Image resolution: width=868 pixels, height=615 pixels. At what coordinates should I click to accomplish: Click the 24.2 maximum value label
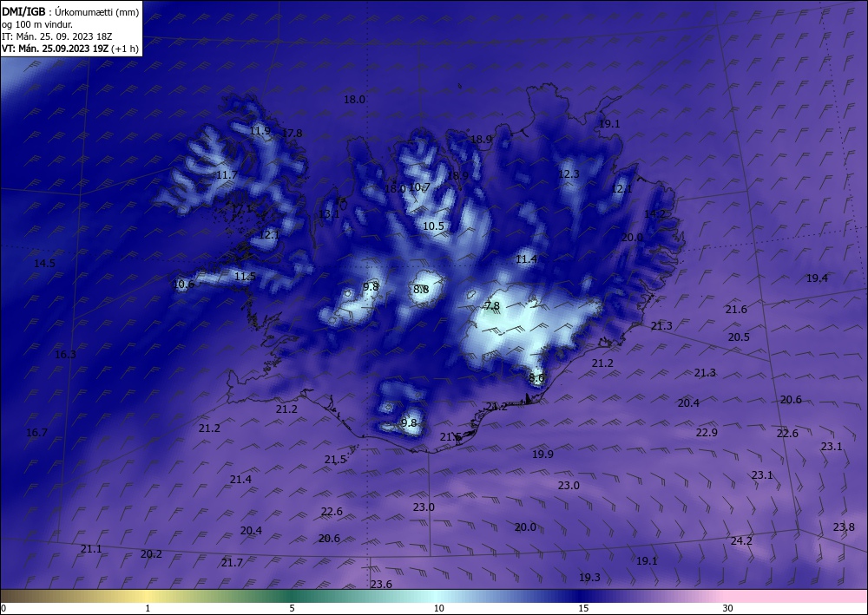(x=741, y=541)
